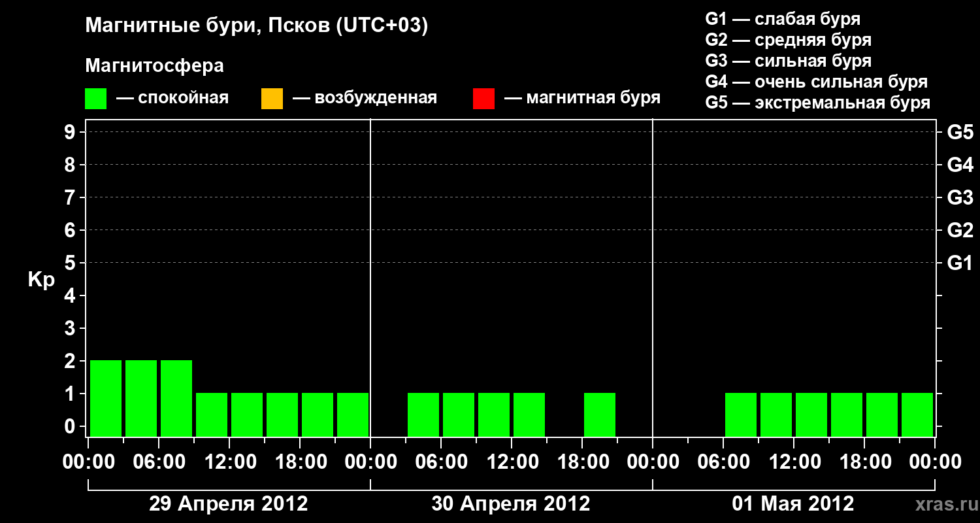Click the '9' value on the Kp axis

71,132
